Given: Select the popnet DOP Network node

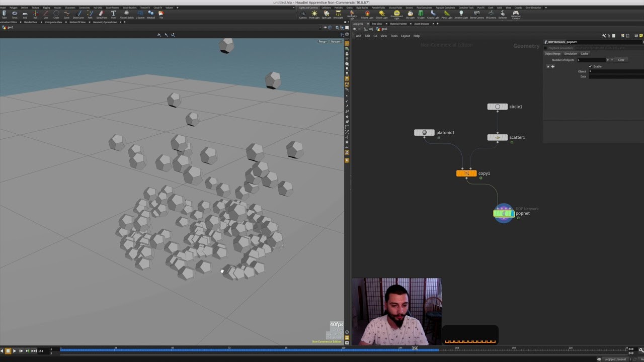Looking at the screenshot, I should pos(504,213).
